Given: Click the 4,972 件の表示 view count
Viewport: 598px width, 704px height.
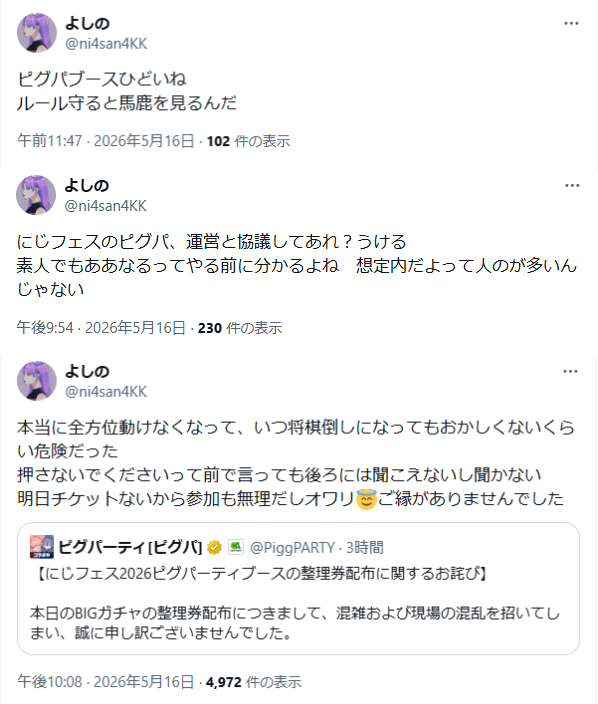Looking at the screenshot, I should (x=254, y=682).
